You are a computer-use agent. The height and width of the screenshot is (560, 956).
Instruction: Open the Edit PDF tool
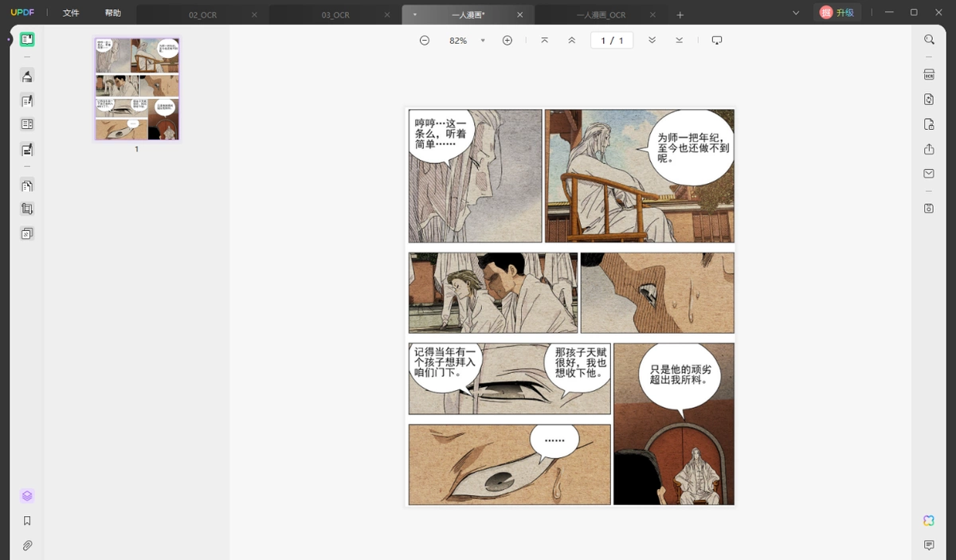(x=27, y=100)
